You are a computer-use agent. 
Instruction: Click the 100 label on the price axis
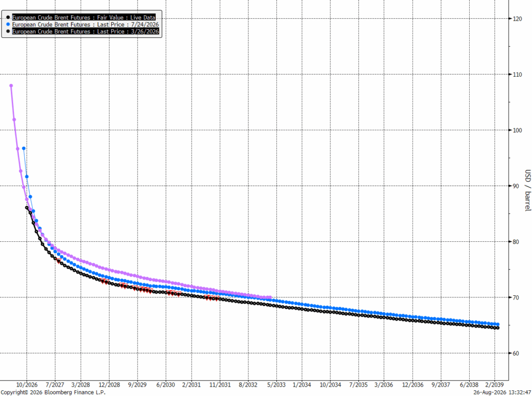tap(517, 130)
